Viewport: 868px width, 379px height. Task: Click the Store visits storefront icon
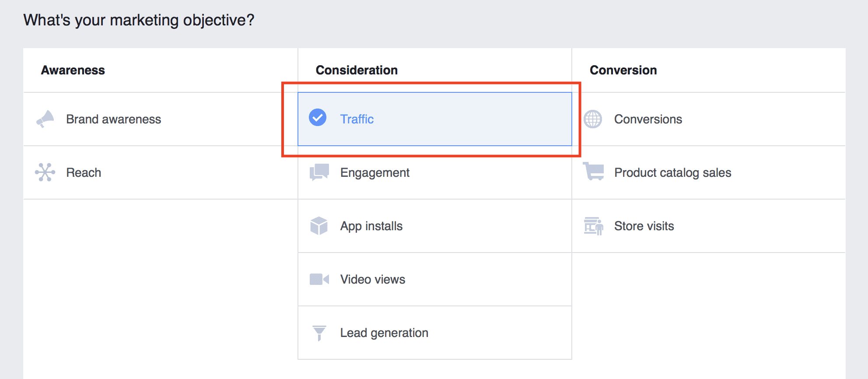coord(593,226)
